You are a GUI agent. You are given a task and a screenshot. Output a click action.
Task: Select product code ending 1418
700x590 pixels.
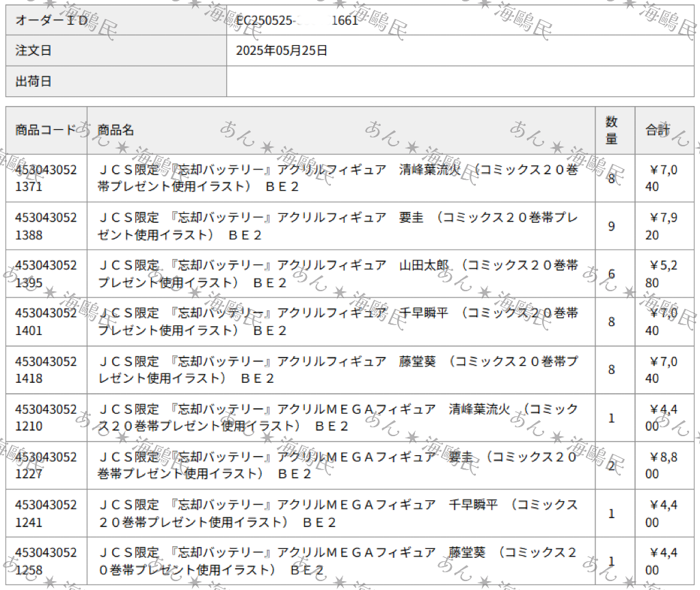[46, 370]
